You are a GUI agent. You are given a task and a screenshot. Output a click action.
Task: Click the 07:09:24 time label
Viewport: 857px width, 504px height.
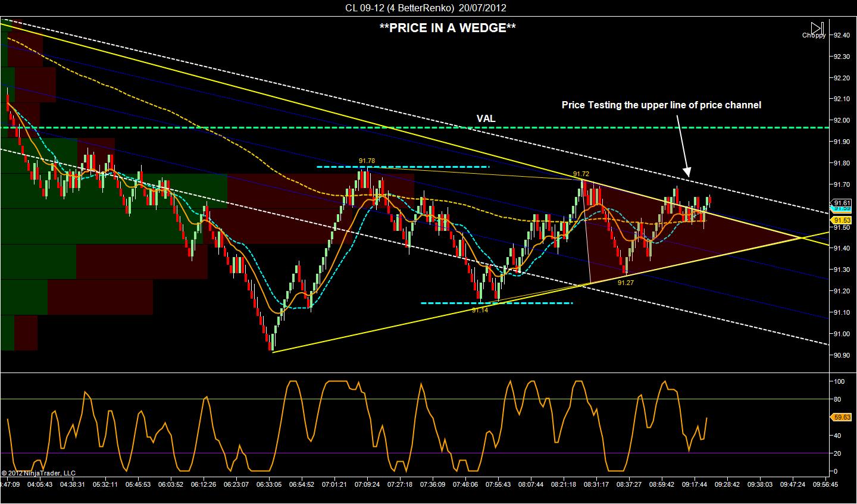(367, 484)
